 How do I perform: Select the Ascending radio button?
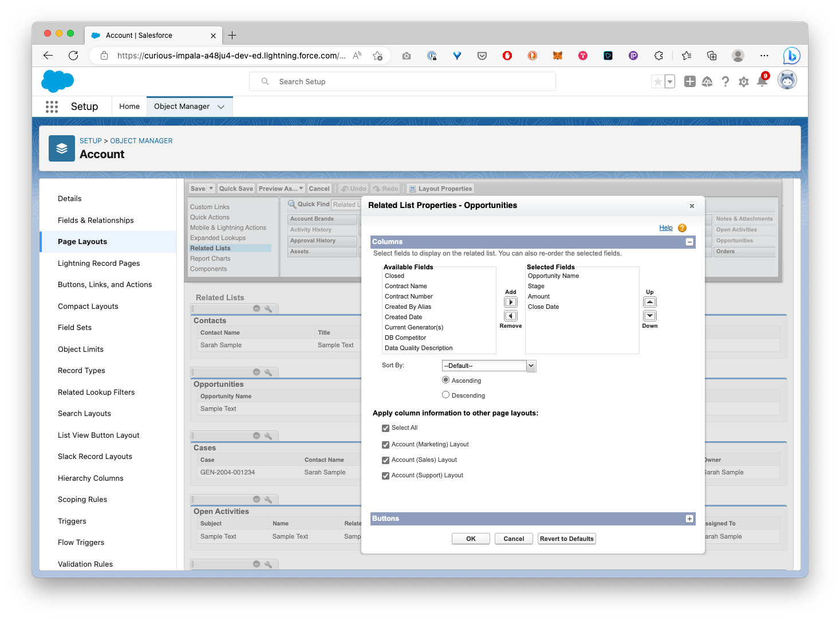(445, 380)
